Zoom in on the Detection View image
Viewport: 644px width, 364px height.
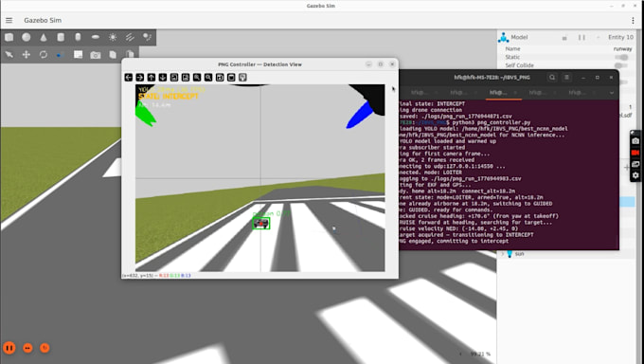point(197,78)
